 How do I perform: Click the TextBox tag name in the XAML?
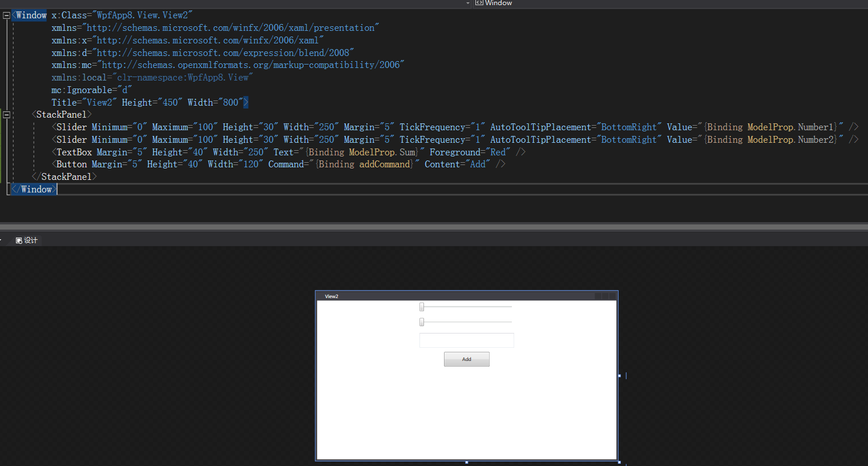[x=74, y=152]
